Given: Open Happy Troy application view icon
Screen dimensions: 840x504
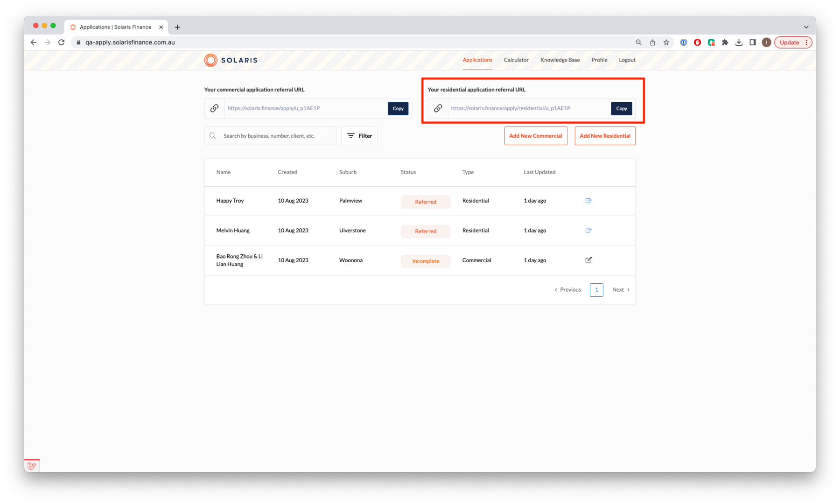Looking at the screenshot, I should 588,201.
